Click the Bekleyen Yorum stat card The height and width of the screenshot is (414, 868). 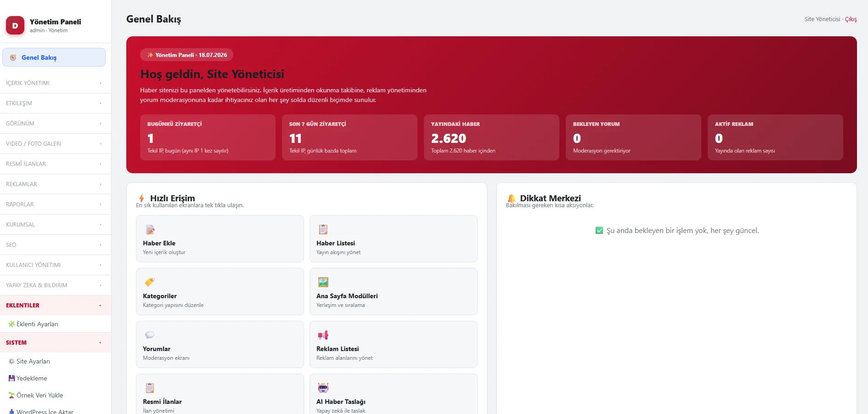(x=633, y=137)
